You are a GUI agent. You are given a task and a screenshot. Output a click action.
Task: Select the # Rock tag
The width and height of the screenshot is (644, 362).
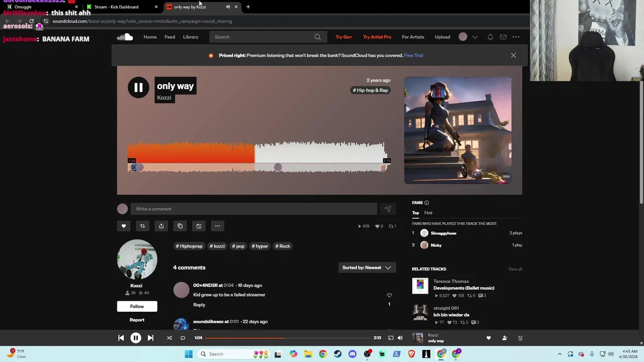point(283,246)
